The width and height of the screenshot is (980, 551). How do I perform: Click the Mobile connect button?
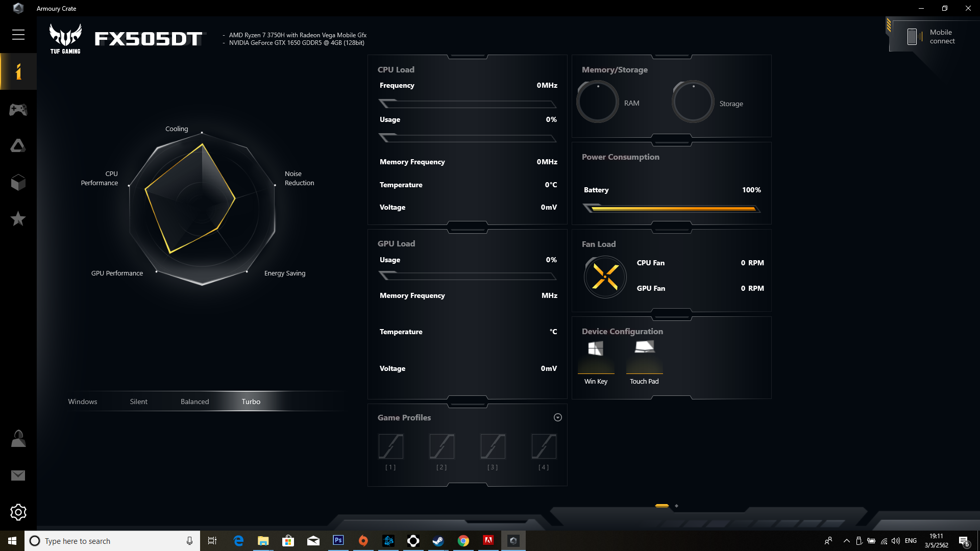933,36
